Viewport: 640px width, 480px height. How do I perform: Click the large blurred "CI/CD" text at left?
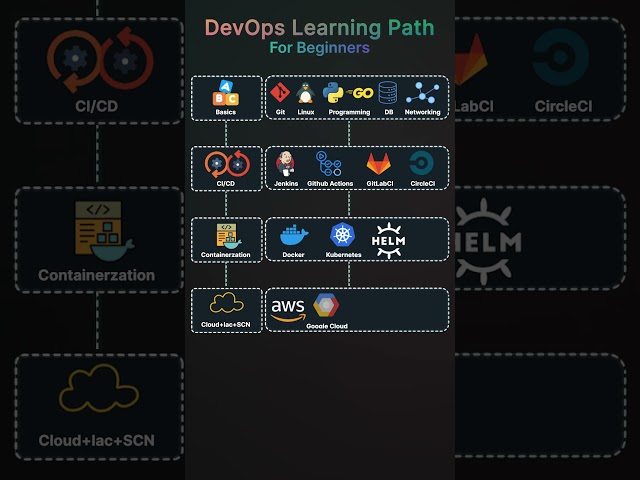coord(97,107)
